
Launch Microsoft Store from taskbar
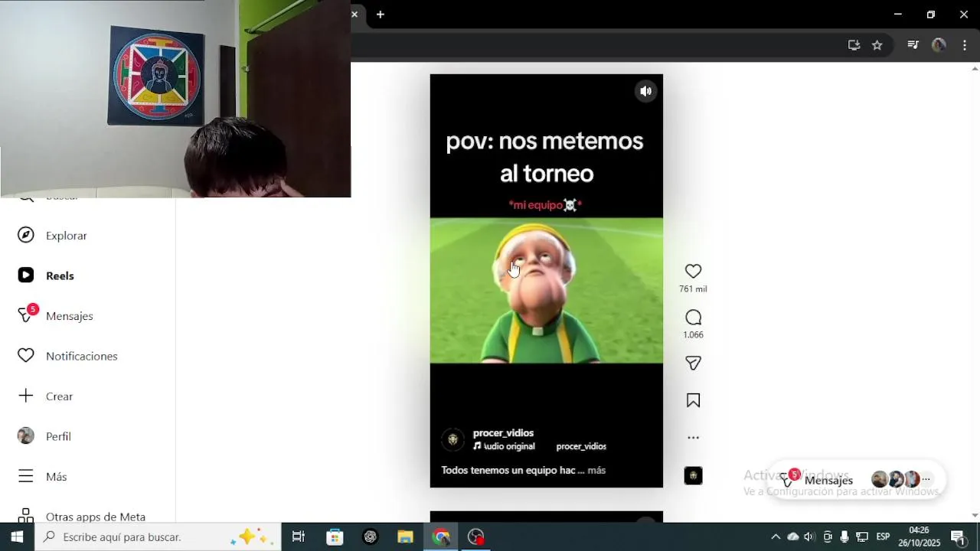[x=335, y=537]
